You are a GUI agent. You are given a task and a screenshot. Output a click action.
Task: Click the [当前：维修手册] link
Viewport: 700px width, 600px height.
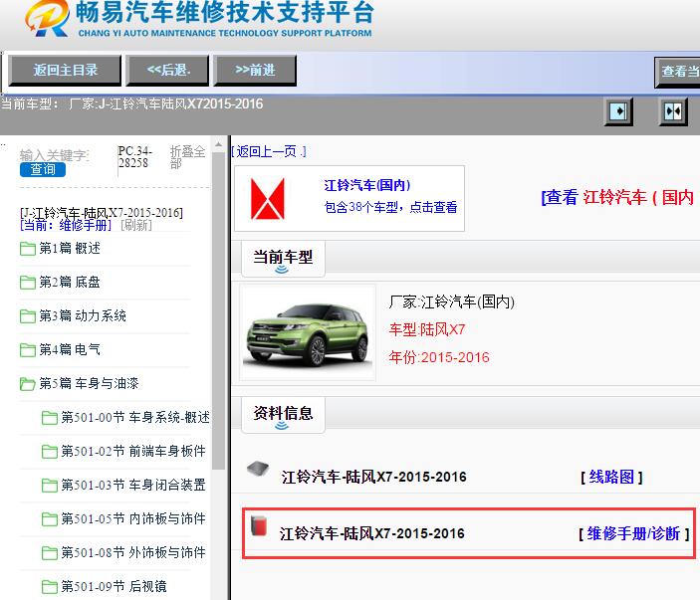click(x=66, y=225)
